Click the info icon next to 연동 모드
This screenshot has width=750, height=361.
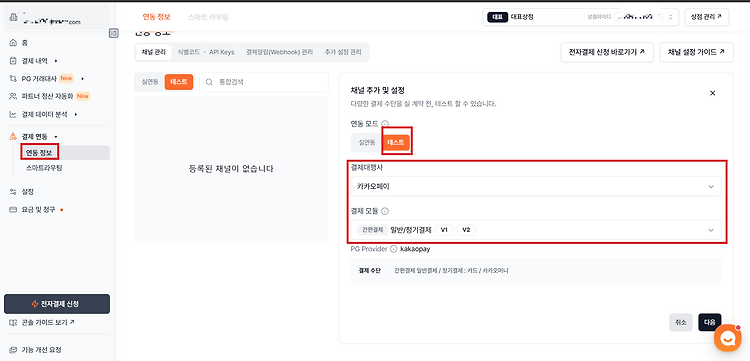pyautogui.click(x=385, y=123)
